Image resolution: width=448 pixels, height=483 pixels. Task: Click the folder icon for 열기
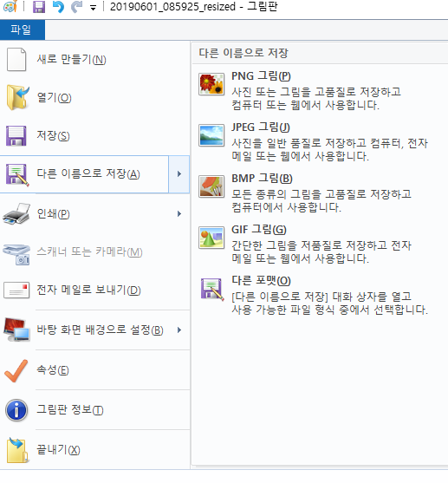point(18,98)
